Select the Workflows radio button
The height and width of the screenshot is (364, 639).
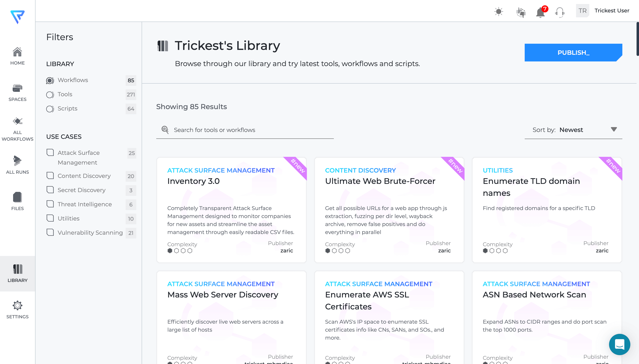tap(50, 81)
